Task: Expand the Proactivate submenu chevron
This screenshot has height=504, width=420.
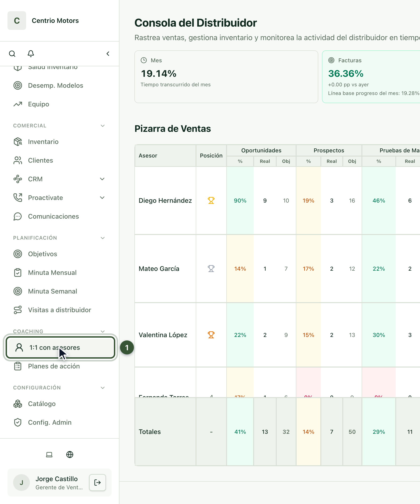Action: [x=102, y=198]
